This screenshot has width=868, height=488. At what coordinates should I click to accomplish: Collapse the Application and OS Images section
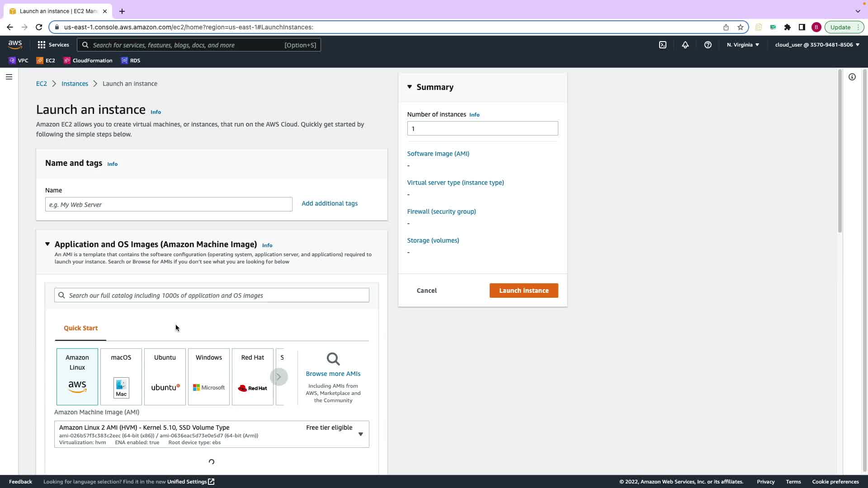coord(47,244)
